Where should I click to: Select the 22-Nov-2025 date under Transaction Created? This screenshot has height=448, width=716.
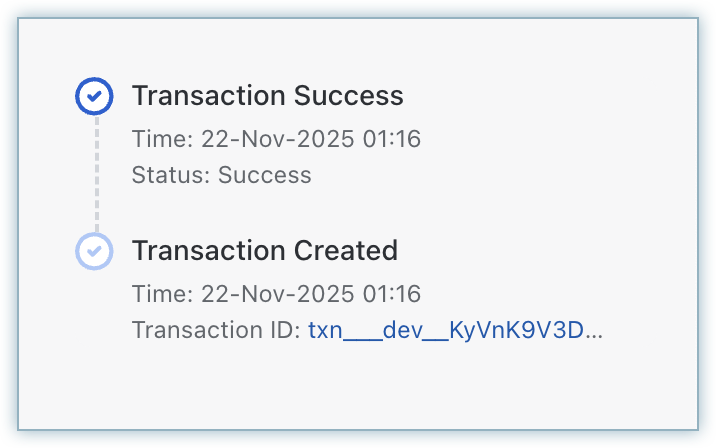tap(276, 294)
